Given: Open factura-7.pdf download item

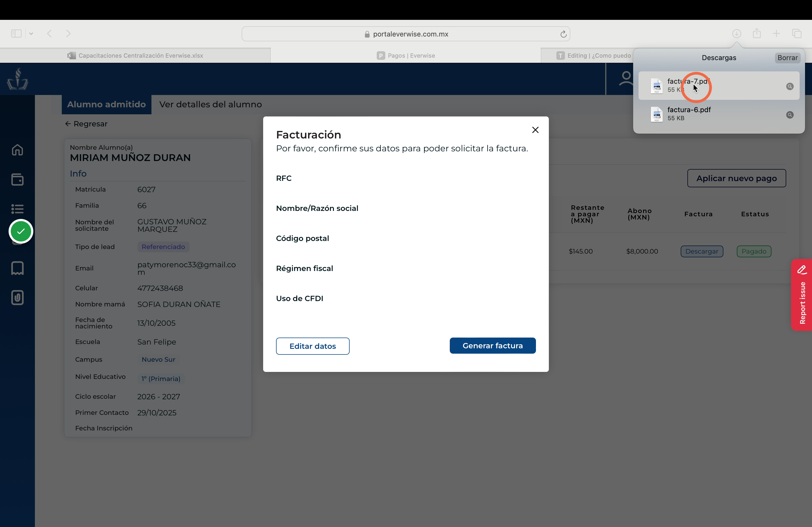Looking at the screenshot, I should [719, 86].
